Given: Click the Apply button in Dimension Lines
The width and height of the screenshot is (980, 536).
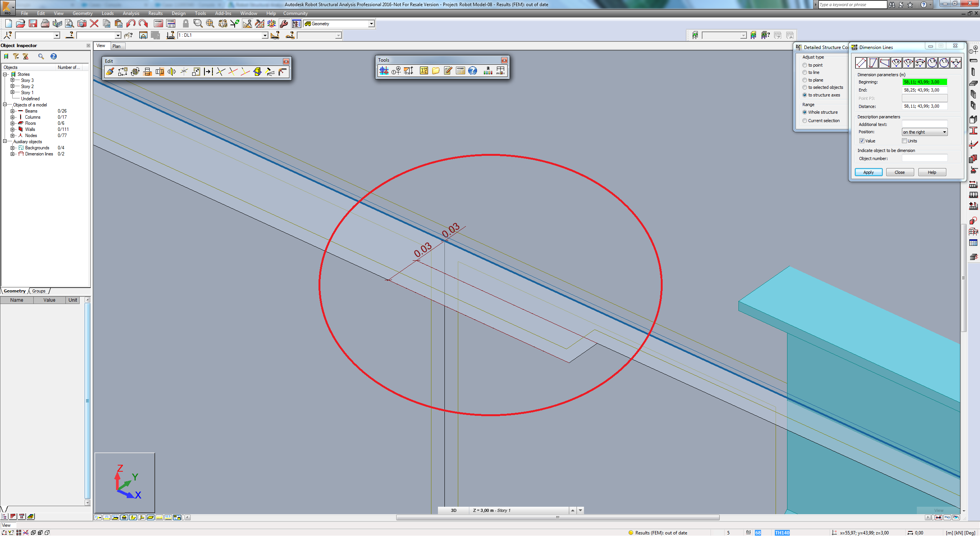Looking at the screenshot, I should click(868, 172).
